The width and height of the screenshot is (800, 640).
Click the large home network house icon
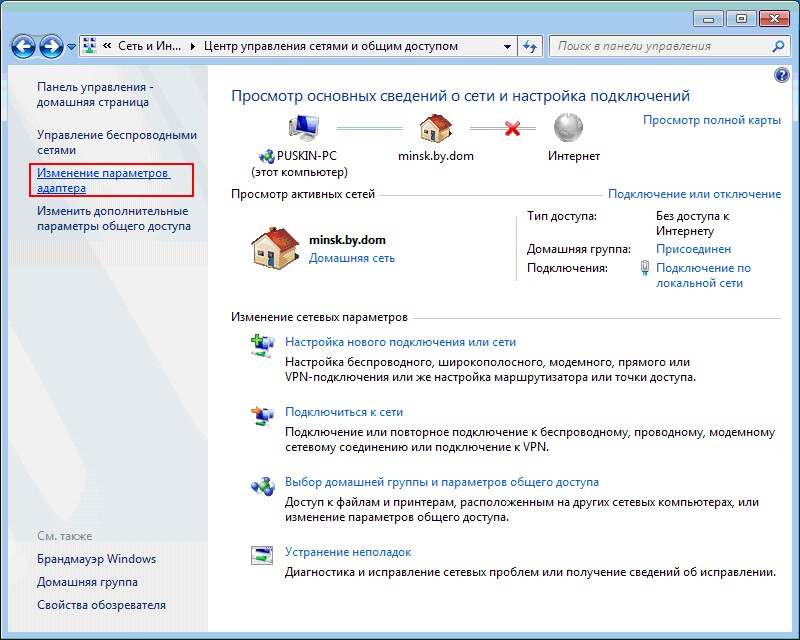(275, 248)
